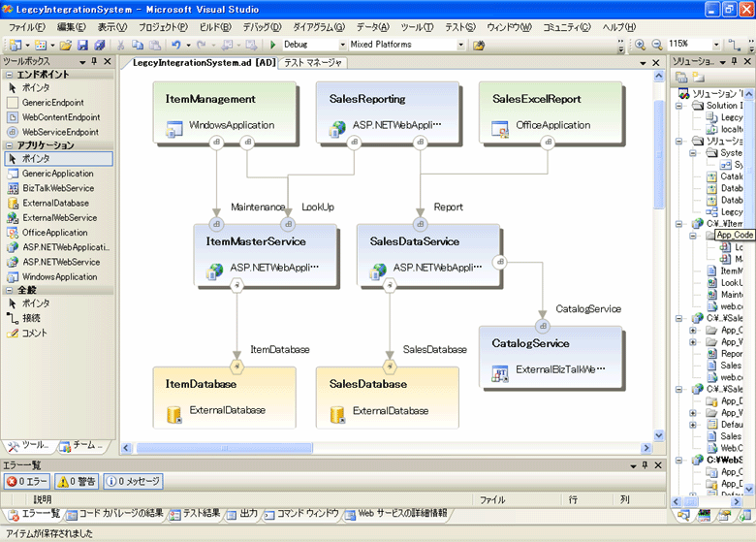This screenshot has height=542, width=756.
Task: Click the Undo toolbar icon
Action: 176,45
